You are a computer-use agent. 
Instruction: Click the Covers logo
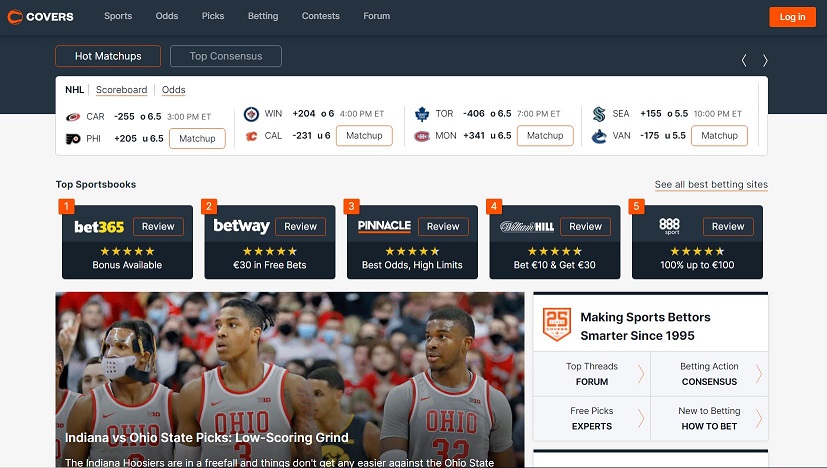[x=41, y=17]
